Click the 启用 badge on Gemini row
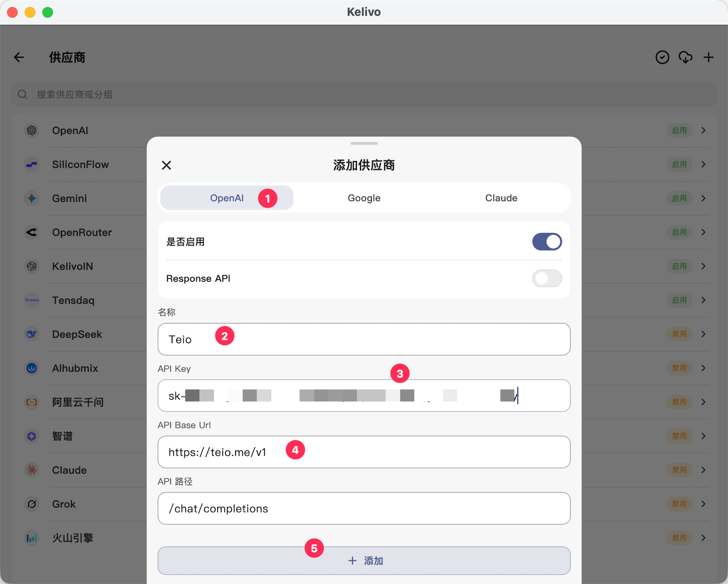 (679, 198)
